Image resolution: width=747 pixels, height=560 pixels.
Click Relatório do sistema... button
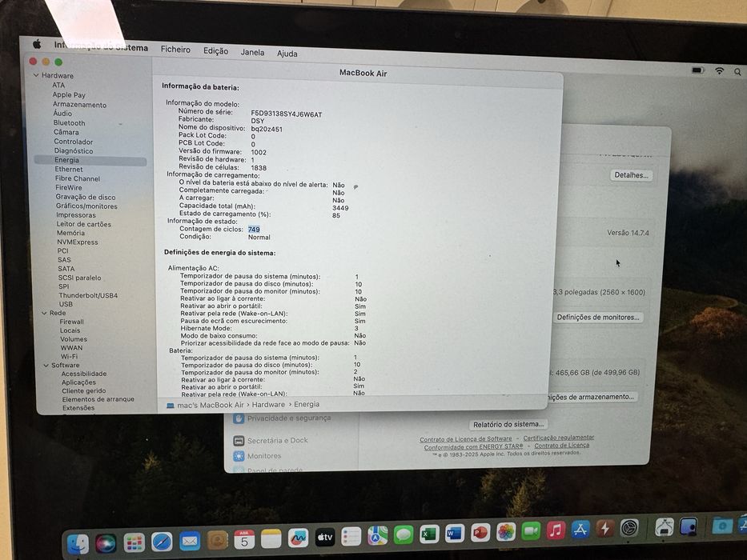pyautogui.click(x=508, y=424)
